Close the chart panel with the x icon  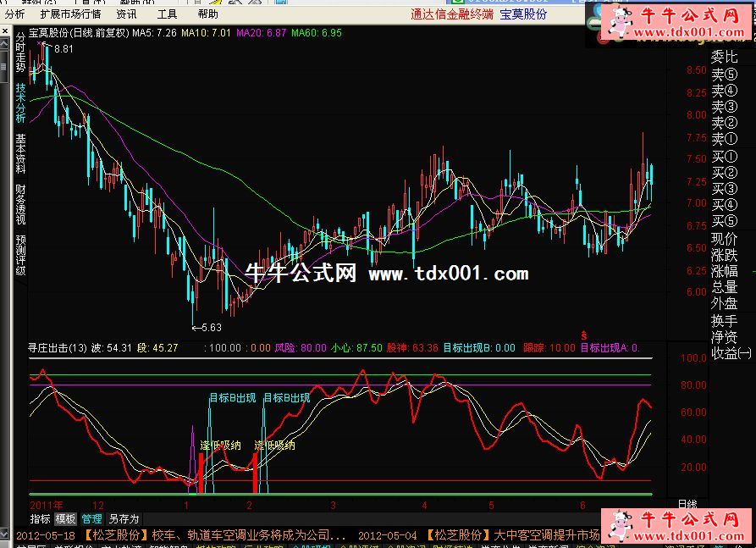click(x=4, y=31)
